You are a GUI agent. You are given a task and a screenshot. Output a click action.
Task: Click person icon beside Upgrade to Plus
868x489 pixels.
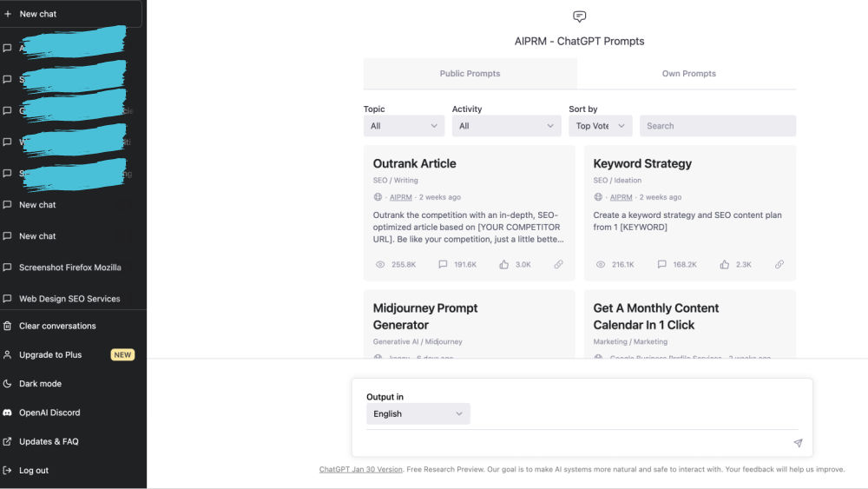pyautogui.click(x=7, y=354)
